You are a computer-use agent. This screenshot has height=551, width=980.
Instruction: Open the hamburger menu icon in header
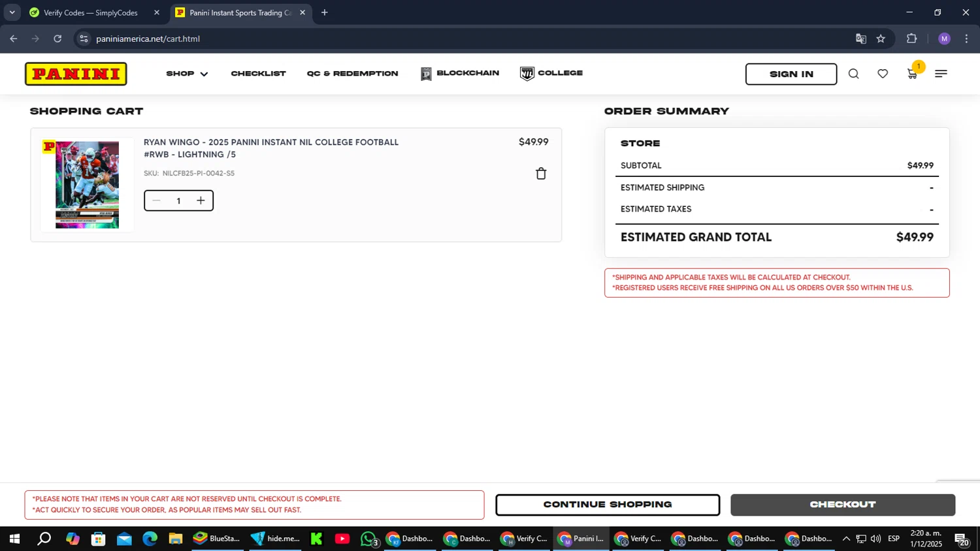tap(941, 74)
